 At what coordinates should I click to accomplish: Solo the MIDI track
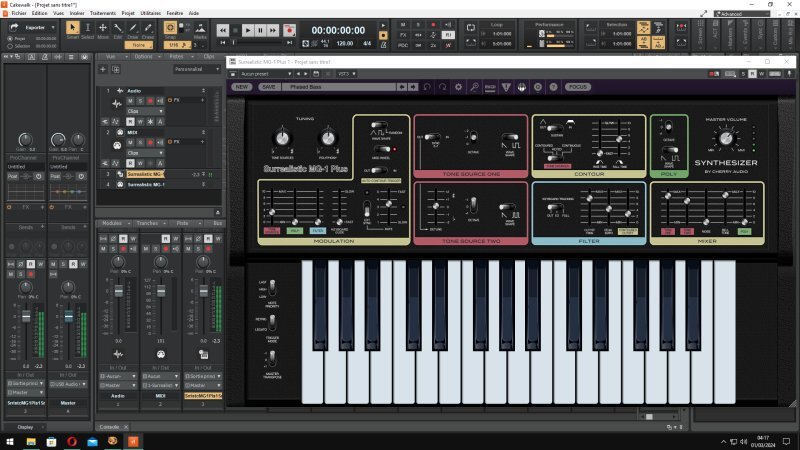140,142
